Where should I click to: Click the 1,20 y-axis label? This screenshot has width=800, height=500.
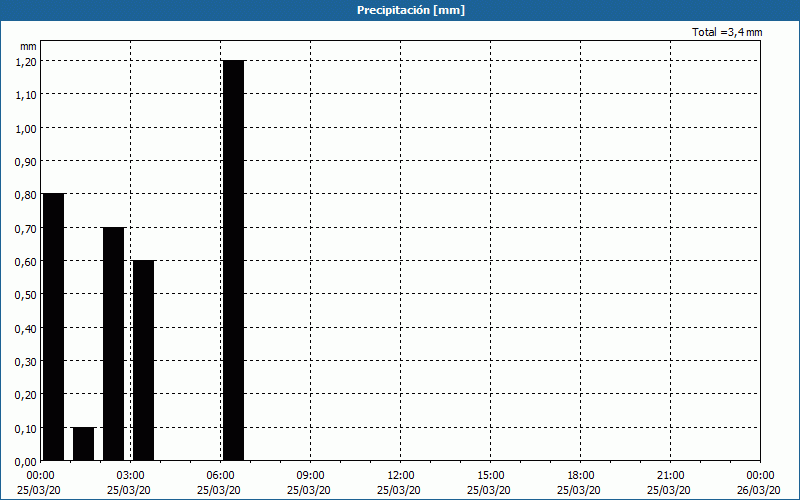point(26,62)
